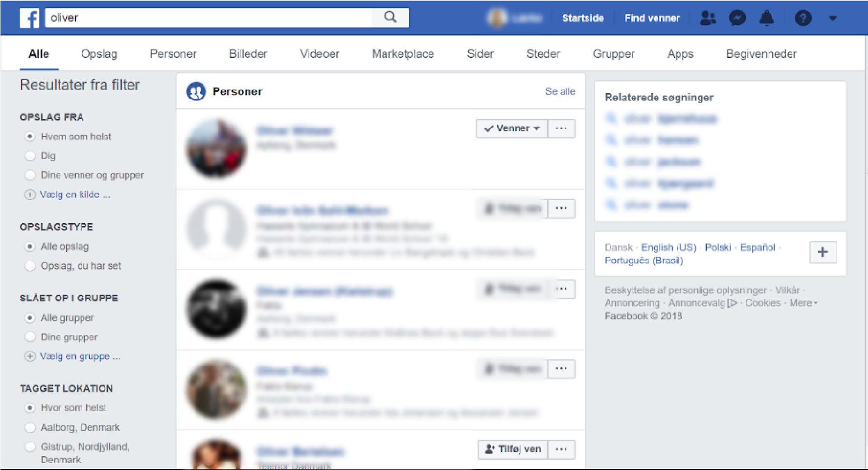Select Hvem som helst radio button
Screen dimensions: 868x470
(x=30, y=136)
